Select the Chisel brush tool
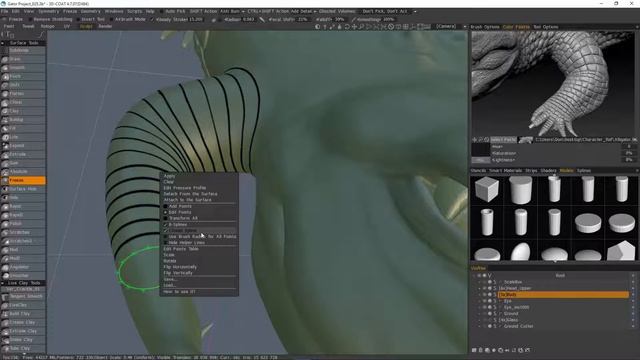 click(23, 102)
